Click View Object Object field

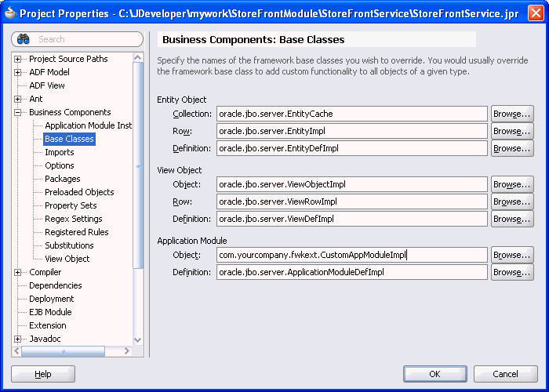click(x=352, y=184)
